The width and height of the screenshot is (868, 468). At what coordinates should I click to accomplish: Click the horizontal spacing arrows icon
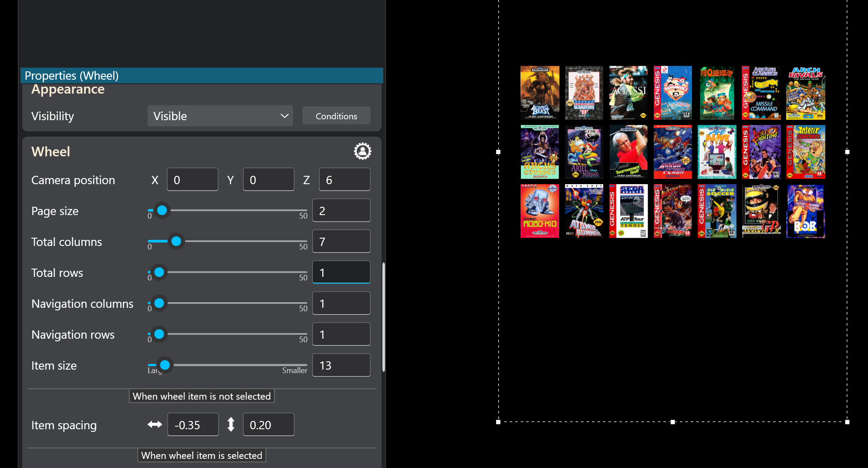pos(155,424)
